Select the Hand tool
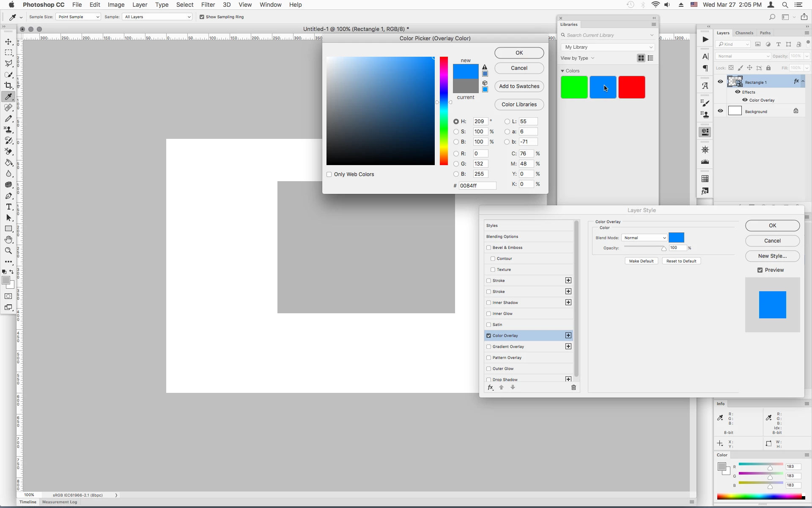Viewport: 812px width, 508px height. click(x=8, y=240)
